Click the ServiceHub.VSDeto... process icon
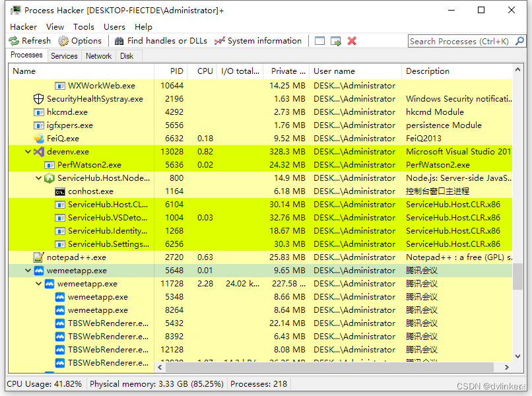Image resolution: width=532 pixels, height=396 pixels. (59, 218)
